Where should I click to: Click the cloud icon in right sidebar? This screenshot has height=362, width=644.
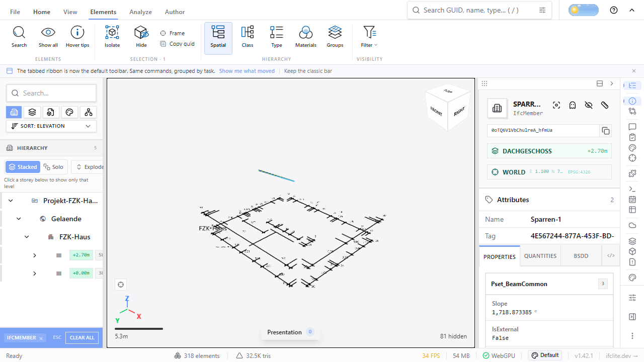point(633,225)
